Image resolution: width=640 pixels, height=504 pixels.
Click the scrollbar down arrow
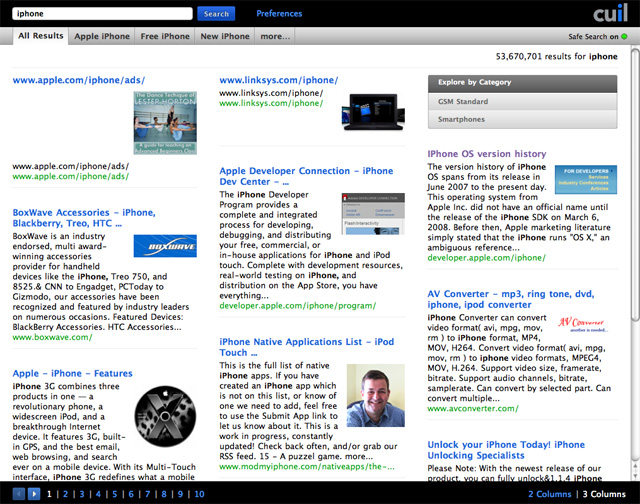(x=636, y=475)
